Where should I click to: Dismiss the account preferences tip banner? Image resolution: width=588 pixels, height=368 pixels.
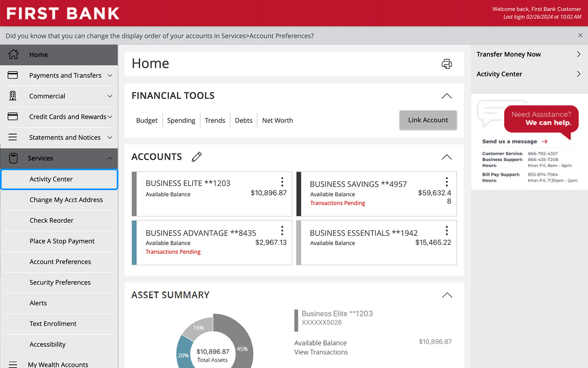(580, 36)
